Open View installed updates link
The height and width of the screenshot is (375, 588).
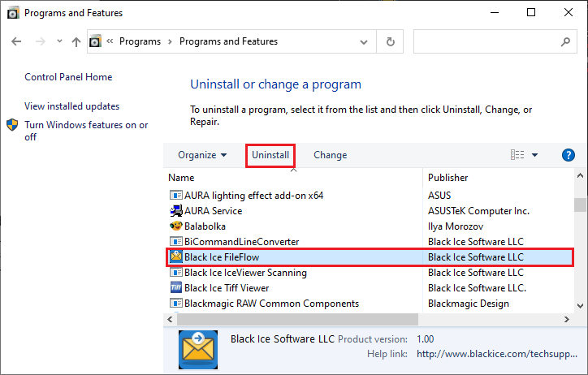pyautogui.click(x=72, y=106)
